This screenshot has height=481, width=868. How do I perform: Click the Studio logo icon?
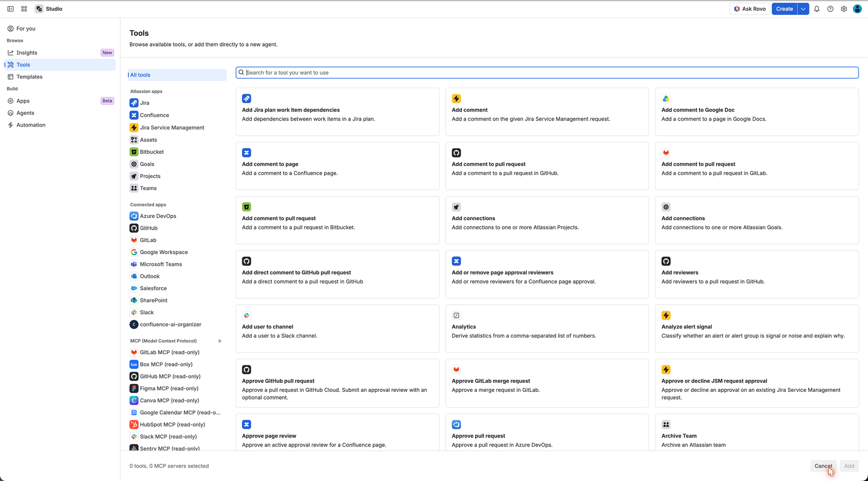[39, 9]
